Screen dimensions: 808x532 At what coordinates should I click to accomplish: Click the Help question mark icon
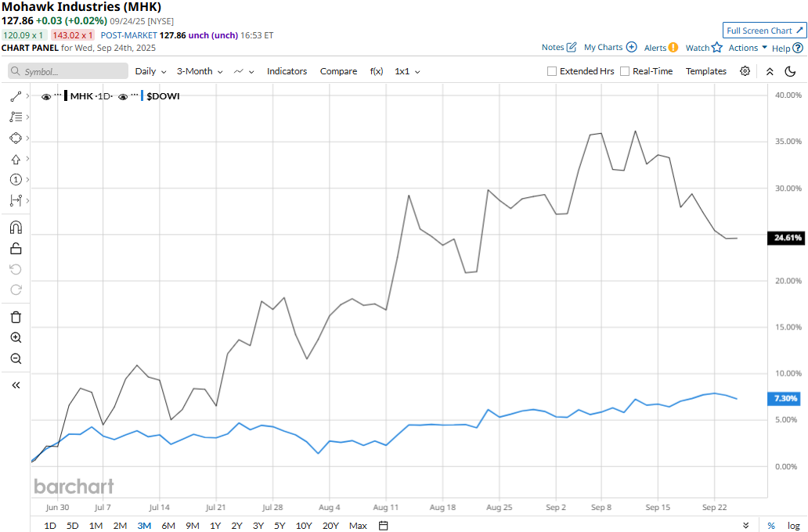798,48
